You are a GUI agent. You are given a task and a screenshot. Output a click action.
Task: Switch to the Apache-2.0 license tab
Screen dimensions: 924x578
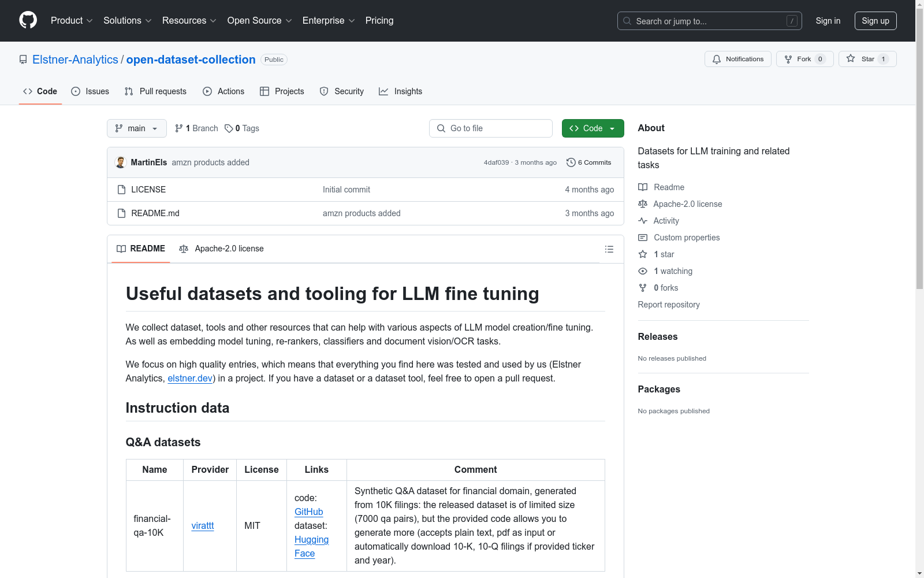221,249
